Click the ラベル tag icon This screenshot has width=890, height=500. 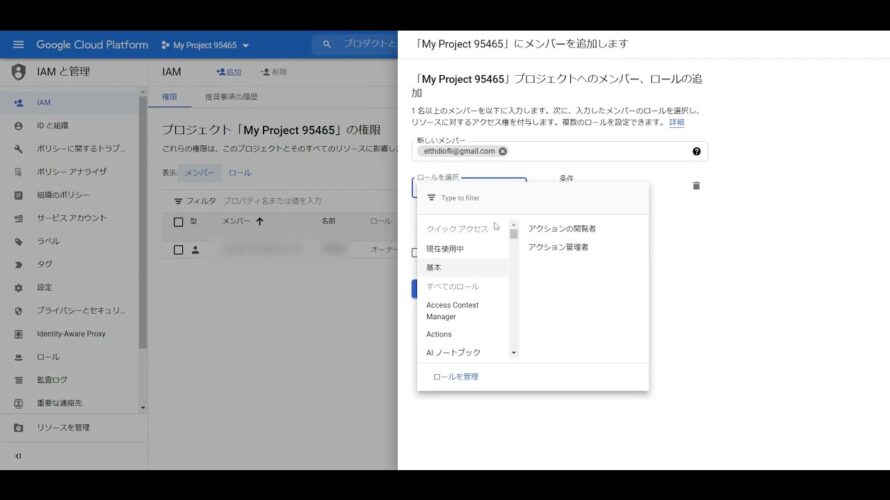(x=18, y=242)
